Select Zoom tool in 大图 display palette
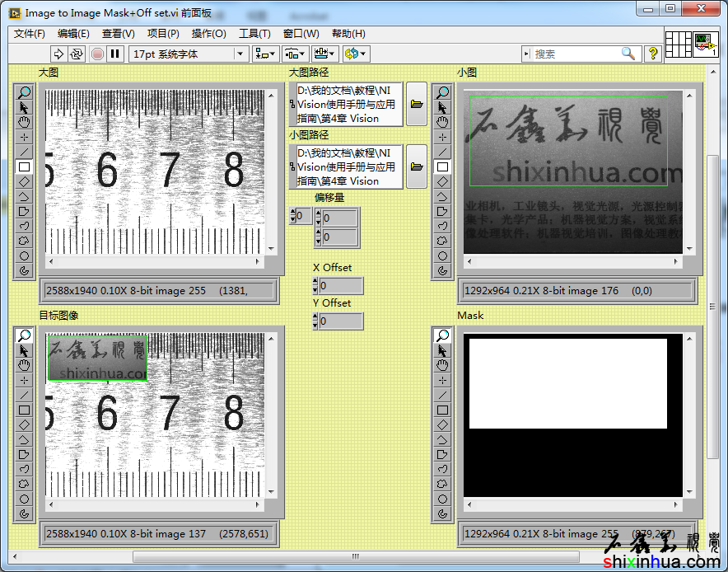 click(x=24, y=92)
